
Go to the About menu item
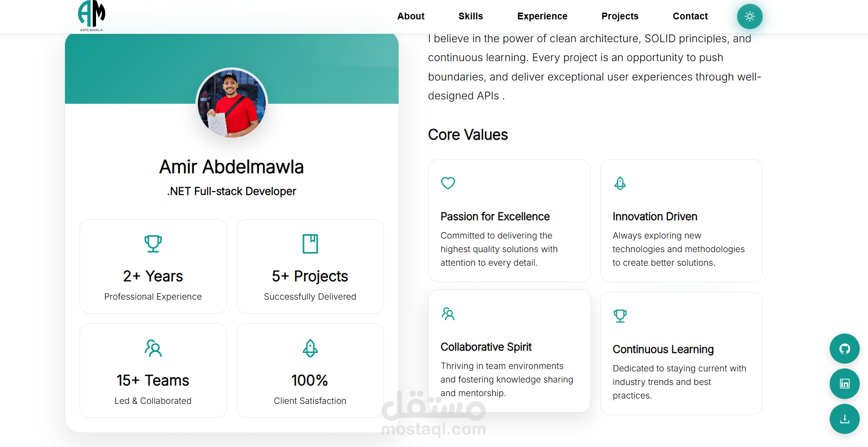pos(411,16)
